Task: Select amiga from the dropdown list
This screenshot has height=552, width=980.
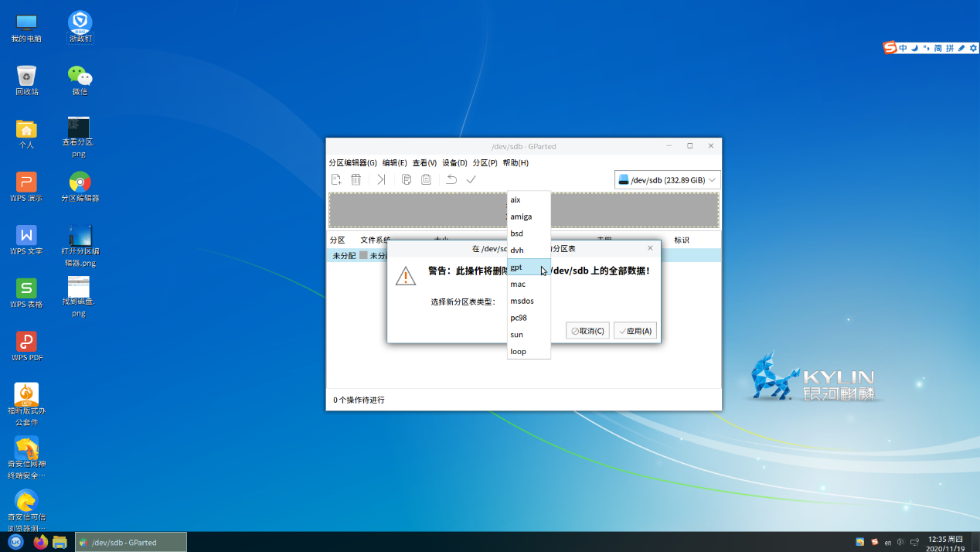Action: pos(521,216)
